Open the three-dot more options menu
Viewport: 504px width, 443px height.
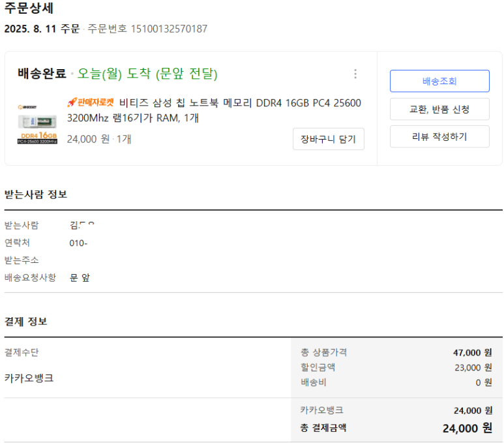coord(355,74)
